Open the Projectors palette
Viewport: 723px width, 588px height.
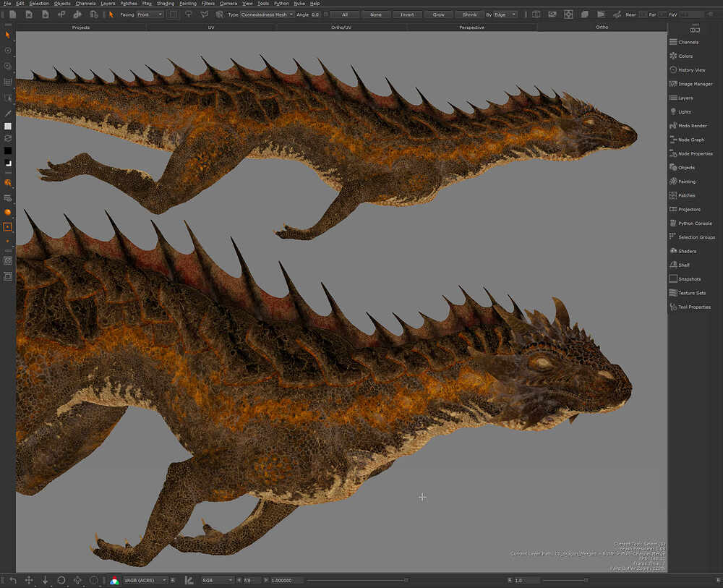coord(685,209)
